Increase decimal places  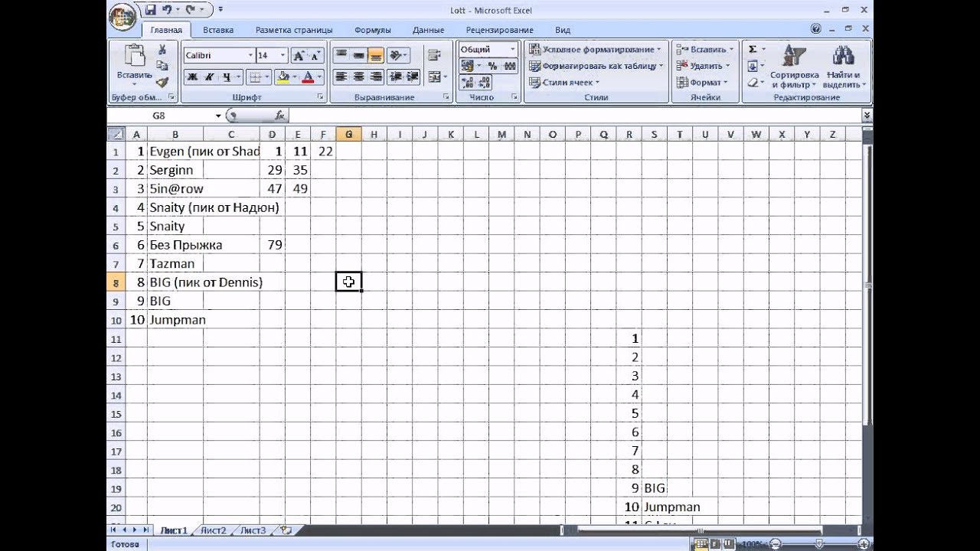click(x=467, y=82)
